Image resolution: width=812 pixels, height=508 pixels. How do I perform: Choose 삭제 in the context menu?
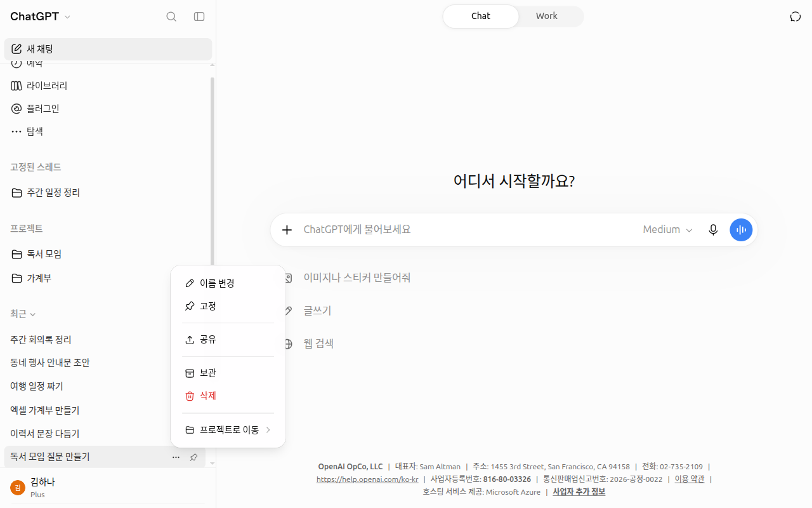(x=228, y=396)
